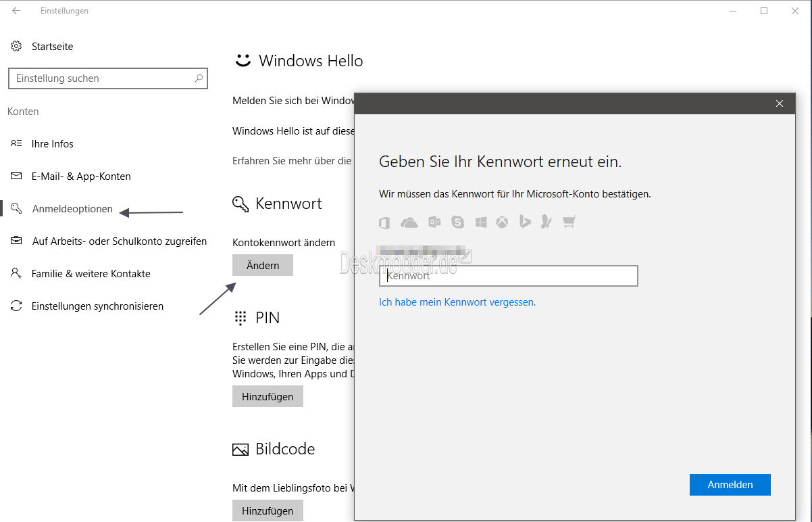Click the key icon beside Kennwort heading

pos(240,204)
